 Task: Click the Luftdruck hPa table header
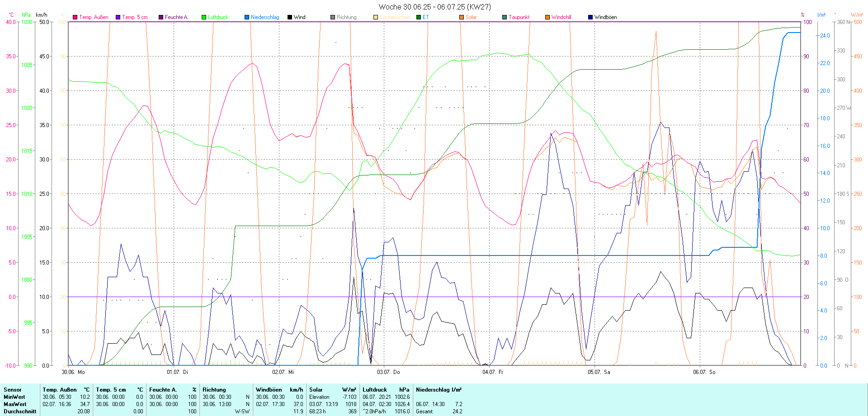pyautogui.click(x=387, y=390)
